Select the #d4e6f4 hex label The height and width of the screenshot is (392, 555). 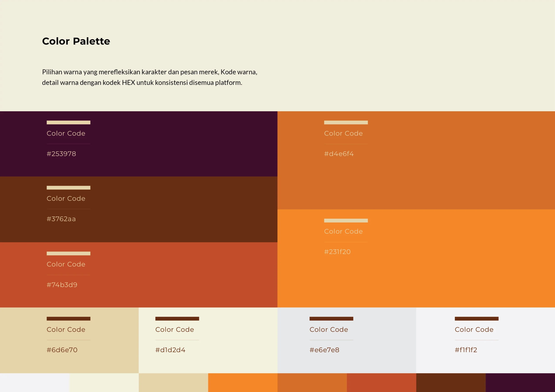pos(339,154)
